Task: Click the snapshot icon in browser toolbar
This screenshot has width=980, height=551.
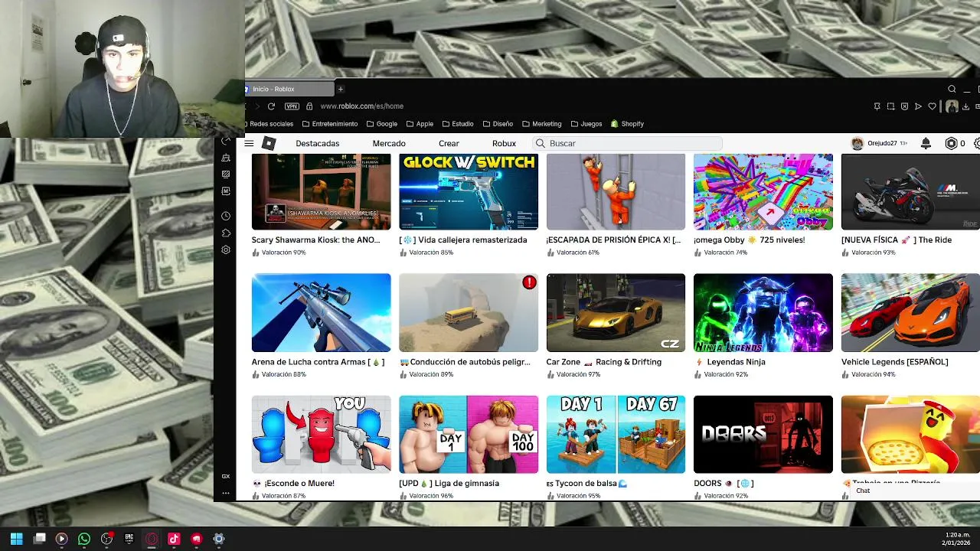Action: [x=890, y=106]
